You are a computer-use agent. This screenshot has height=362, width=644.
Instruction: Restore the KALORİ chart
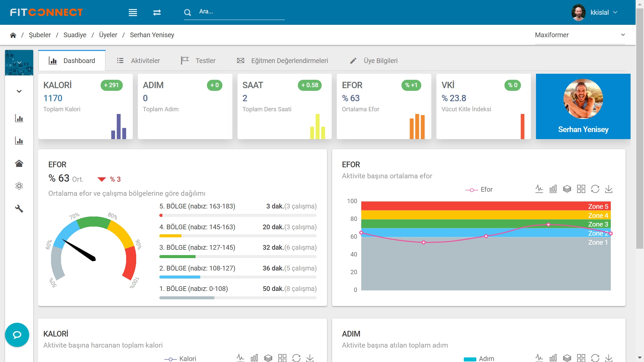[296, 358]
